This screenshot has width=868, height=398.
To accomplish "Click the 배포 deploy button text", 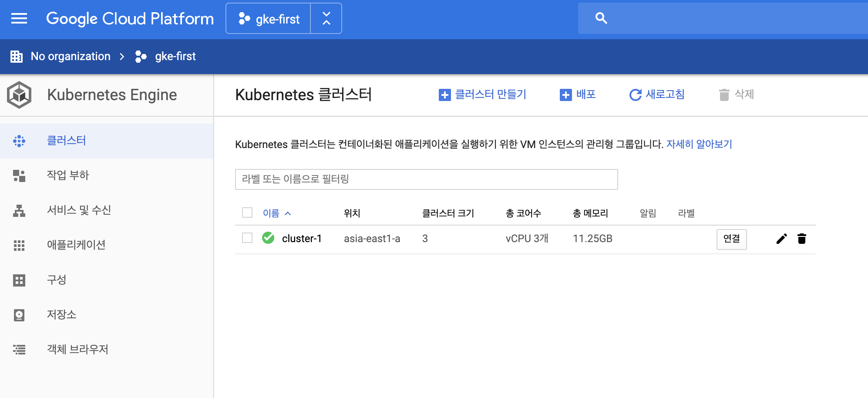I will [586, 94].
